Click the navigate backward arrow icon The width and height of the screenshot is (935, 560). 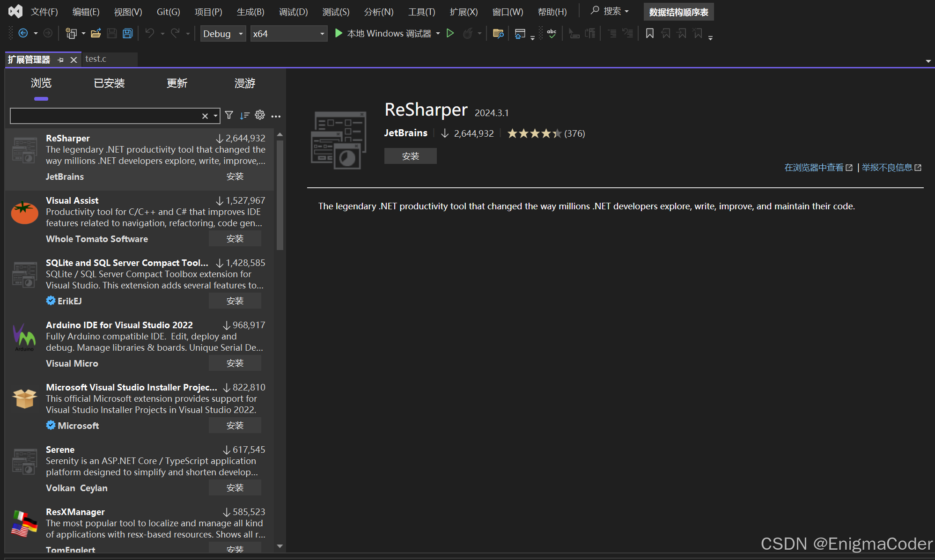coord(23,33)
